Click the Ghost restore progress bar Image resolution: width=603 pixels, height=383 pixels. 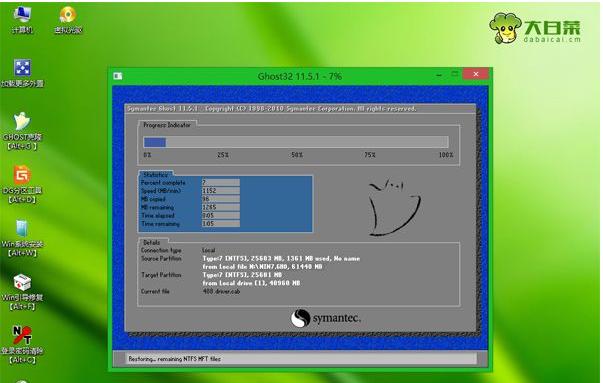point(296,142)
